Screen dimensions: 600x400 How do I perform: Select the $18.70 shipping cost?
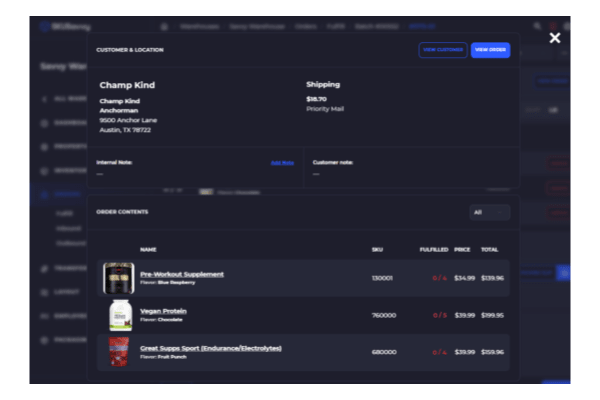(316, 99)
